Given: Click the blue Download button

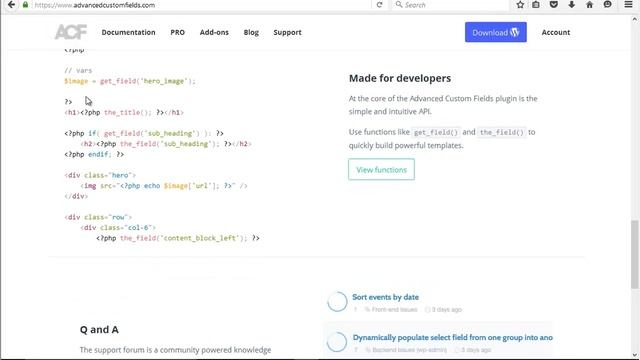Looking at the screenshot, I should click(x=496, y=32).
